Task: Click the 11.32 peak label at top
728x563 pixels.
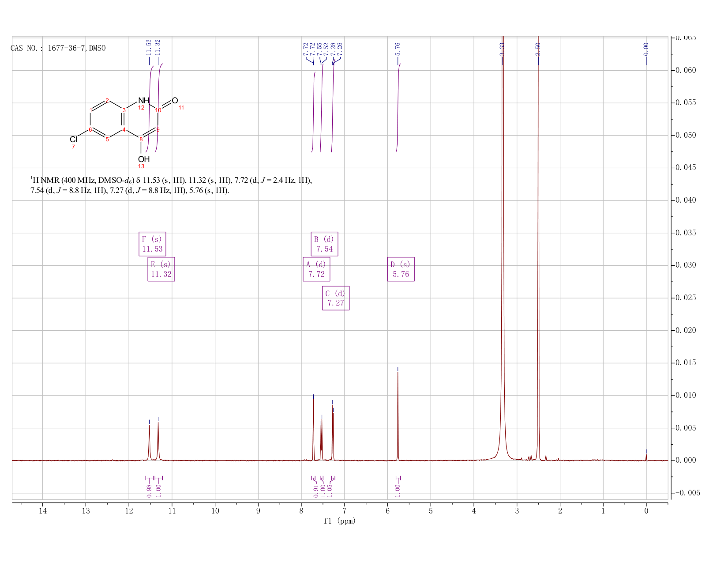Action: 158,47
